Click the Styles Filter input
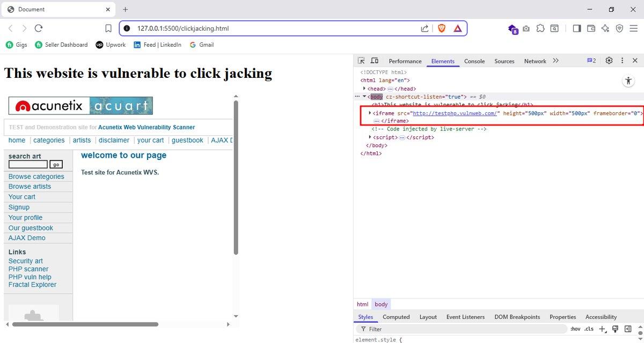This screenshot has height=343, width=644. [x=462, y=329]
